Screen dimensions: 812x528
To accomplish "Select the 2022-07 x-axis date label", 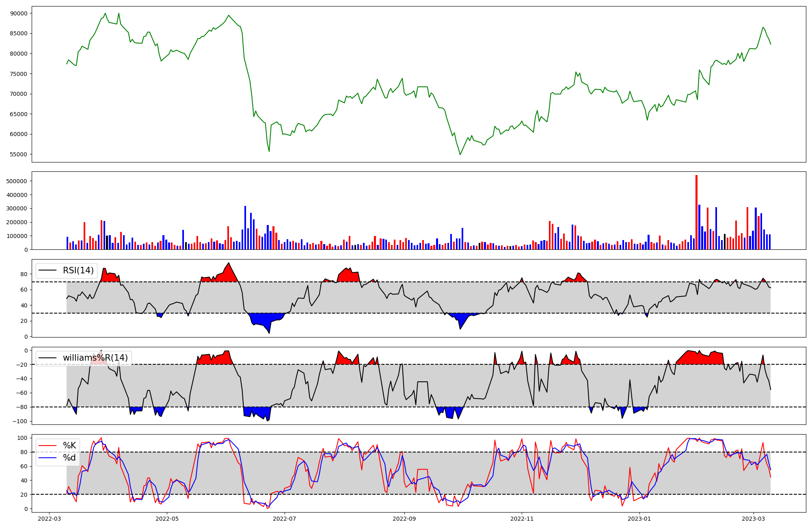I will point(285,519).
